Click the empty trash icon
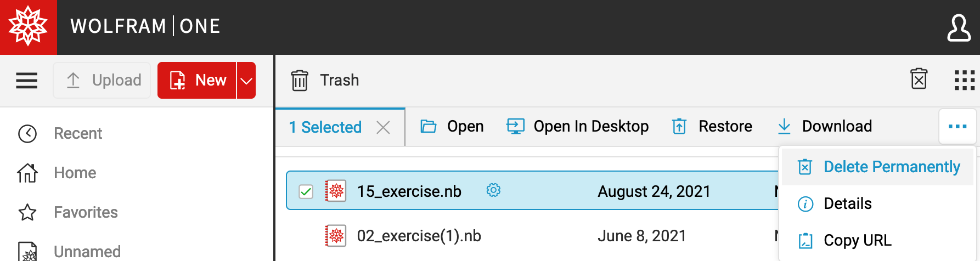Screen dimensions: 980x261 pos(919,80)
